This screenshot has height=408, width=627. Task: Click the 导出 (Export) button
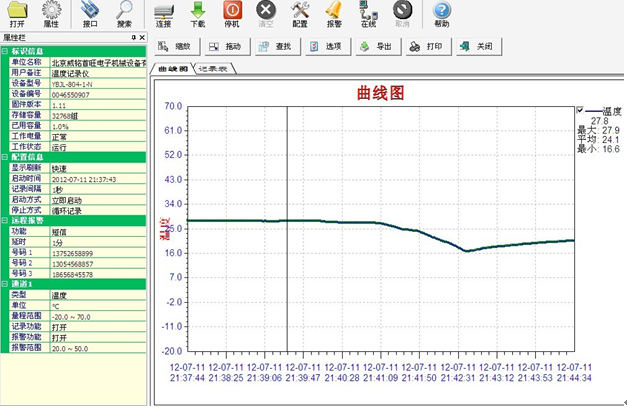coord(377,46)
